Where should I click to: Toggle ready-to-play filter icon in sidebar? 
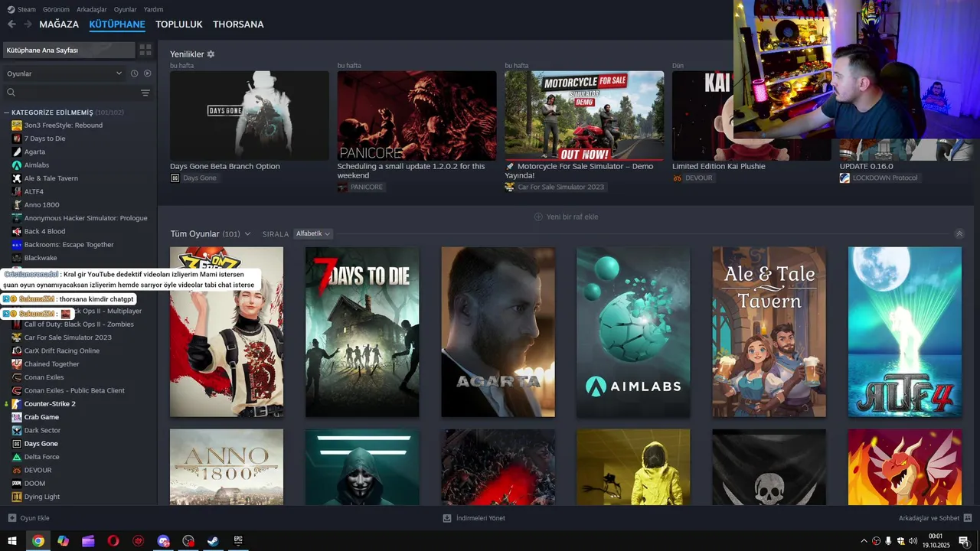[147, 73]
